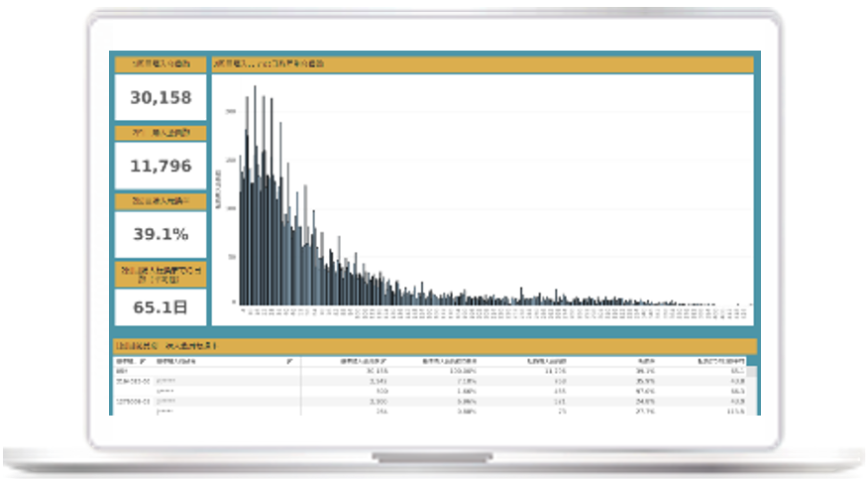The height and width of the screenshot is (479, 868).
Task: Click the sort icon in the second table column header
Action: tap(288, 363)
